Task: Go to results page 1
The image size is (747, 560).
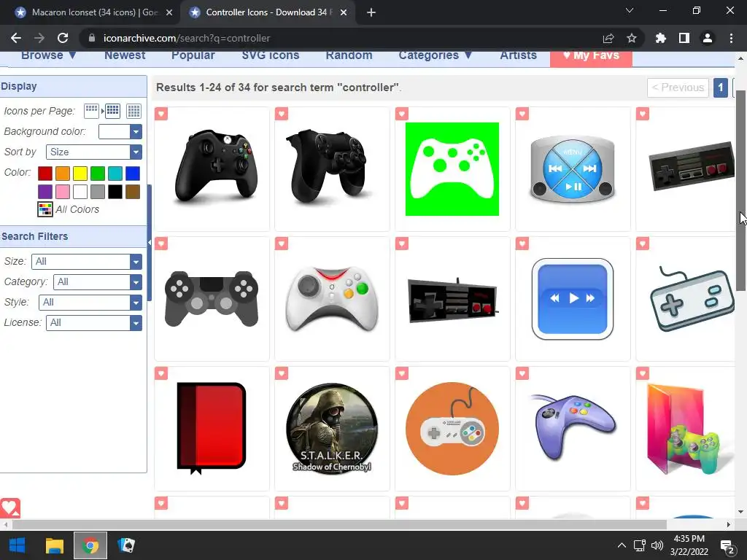Action: tap(720, 87)
